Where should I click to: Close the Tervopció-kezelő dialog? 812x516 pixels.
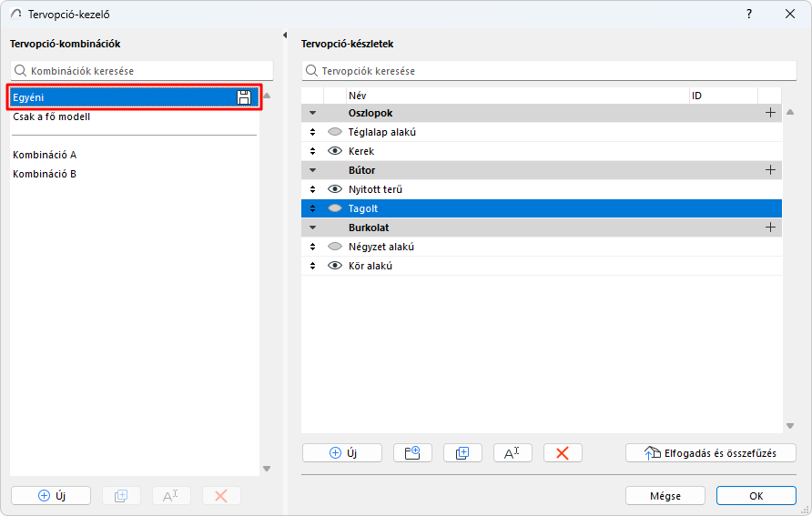[x=790, y=14]
